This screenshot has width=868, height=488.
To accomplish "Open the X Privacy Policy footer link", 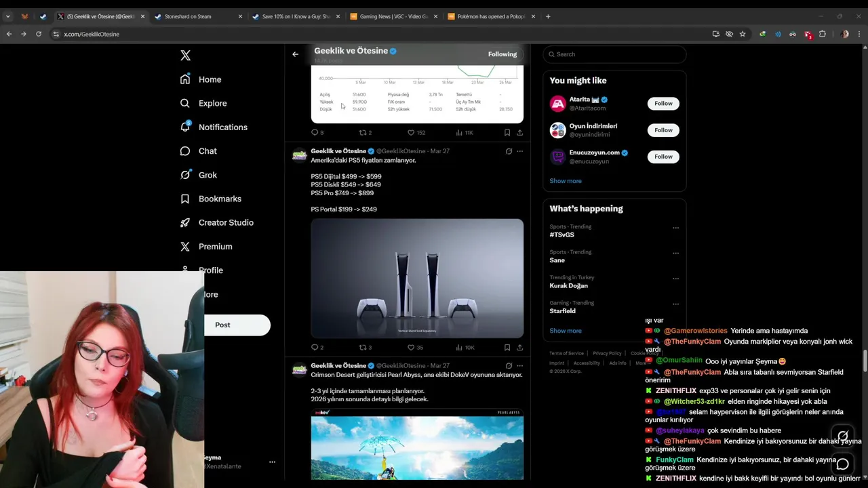I will 607,353.
